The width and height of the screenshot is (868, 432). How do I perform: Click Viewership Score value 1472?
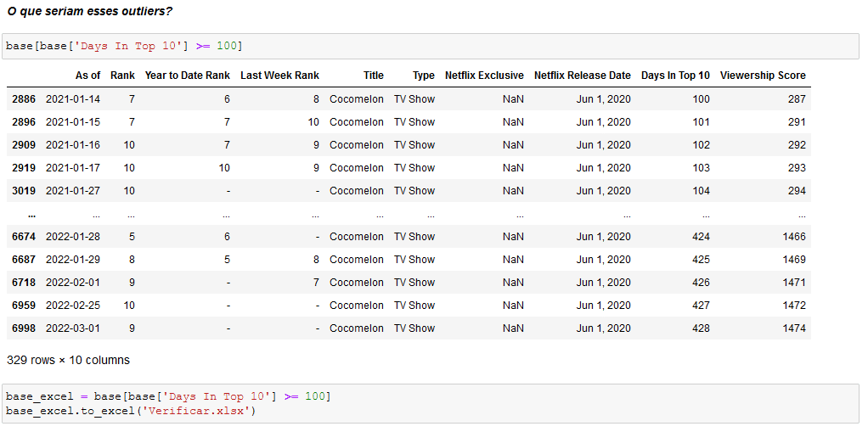pyautogui.click(x=794, y=305)
